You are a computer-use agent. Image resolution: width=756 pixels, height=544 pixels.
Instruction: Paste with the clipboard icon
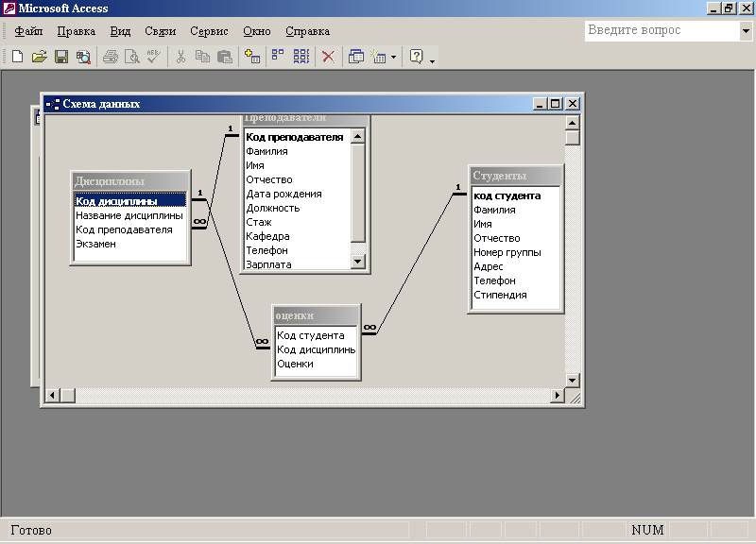(225, 57)
